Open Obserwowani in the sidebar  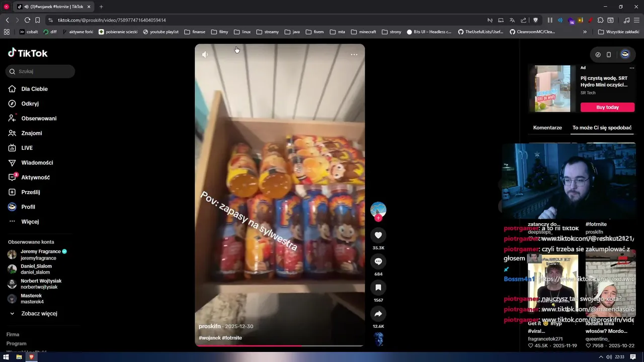point(38,119)
